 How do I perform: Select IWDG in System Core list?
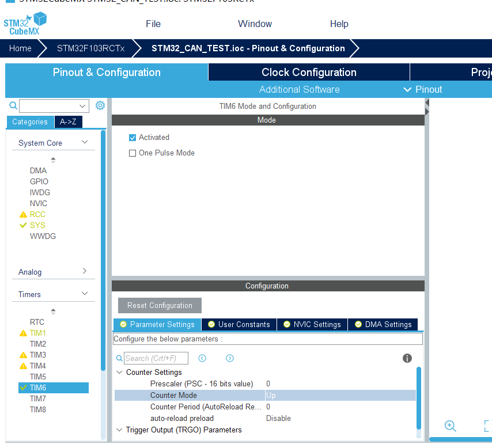[40, 193]
